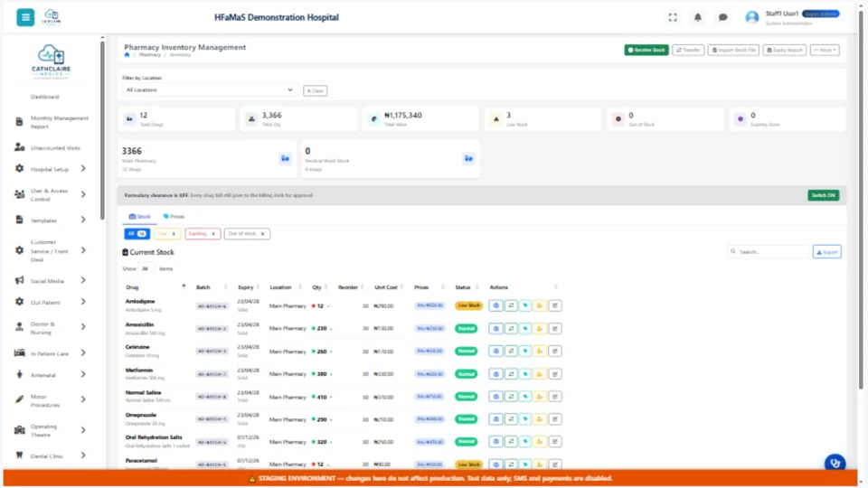The width and height of the screenshot is (868, 488).
Task: Switch to the Prices tab
Action: 174,216
